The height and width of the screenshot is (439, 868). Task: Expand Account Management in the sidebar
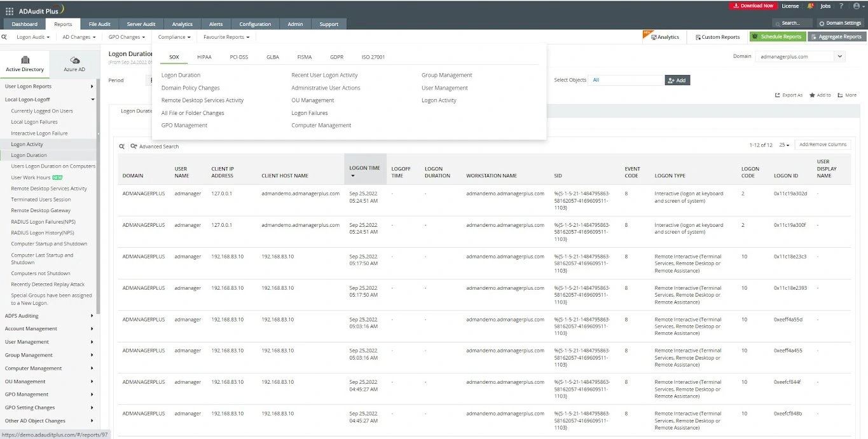pyautogui.click(x=49, y=328)
